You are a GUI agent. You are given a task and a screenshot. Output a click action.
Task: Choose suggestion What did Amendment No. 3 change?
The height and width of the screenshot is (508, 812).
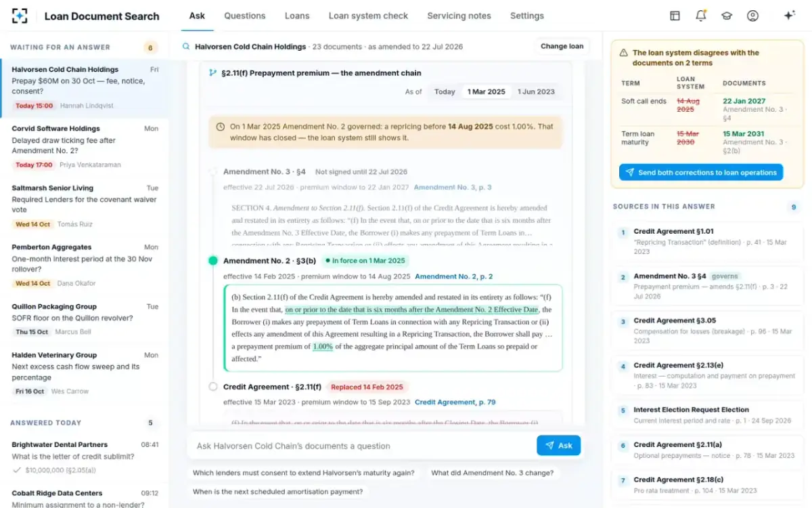click(x=492, y=473)
